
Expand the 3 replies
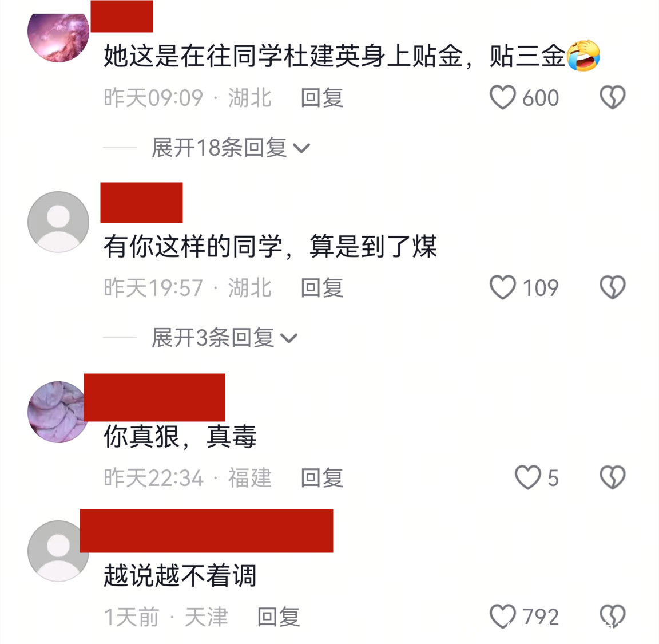pyautogui.click(x=224, y=338)
